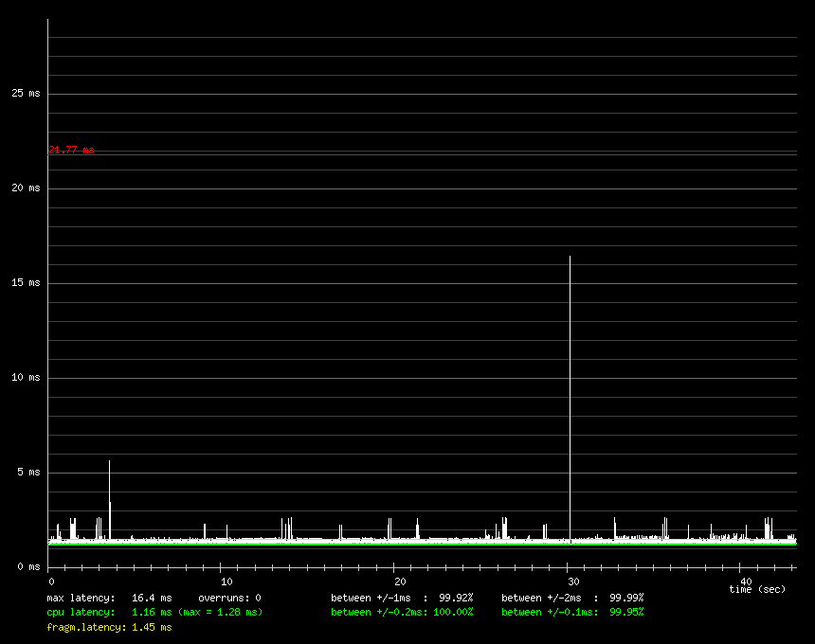The width and height of the screenshot is (815, 644).
Task: Click the green 'between +/-0.2ms' label
Action: click(379, 613)
